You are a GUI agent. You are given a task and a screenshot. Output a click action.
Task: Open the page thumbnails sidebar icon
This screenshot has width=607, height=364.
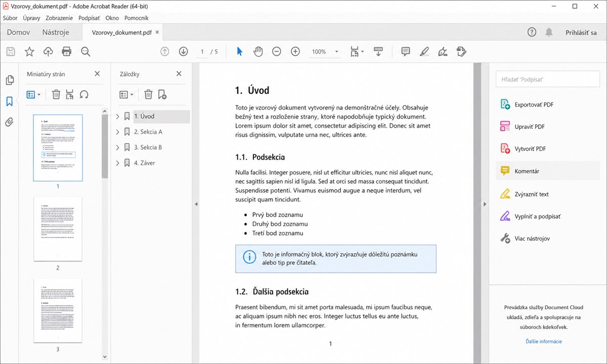9,80
